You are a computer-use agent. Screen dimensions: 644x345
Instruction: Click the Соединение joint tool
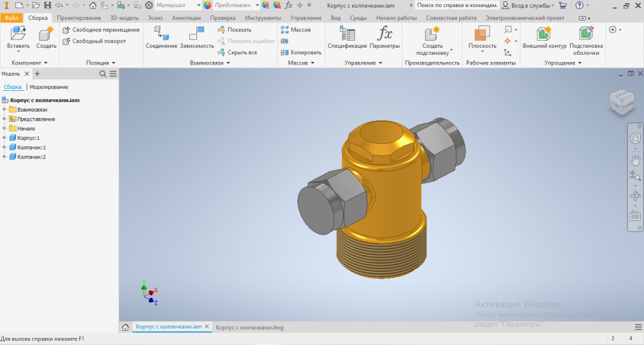161,35
